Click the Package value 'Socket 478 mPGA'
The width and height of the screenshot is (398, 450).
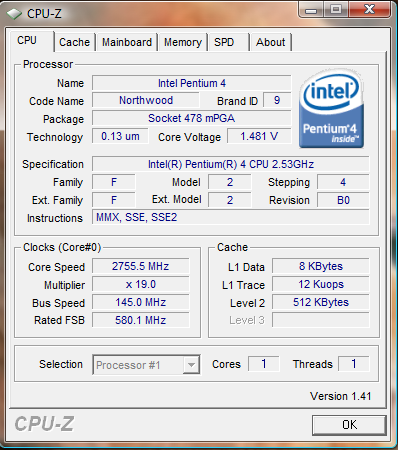[192, 118]
